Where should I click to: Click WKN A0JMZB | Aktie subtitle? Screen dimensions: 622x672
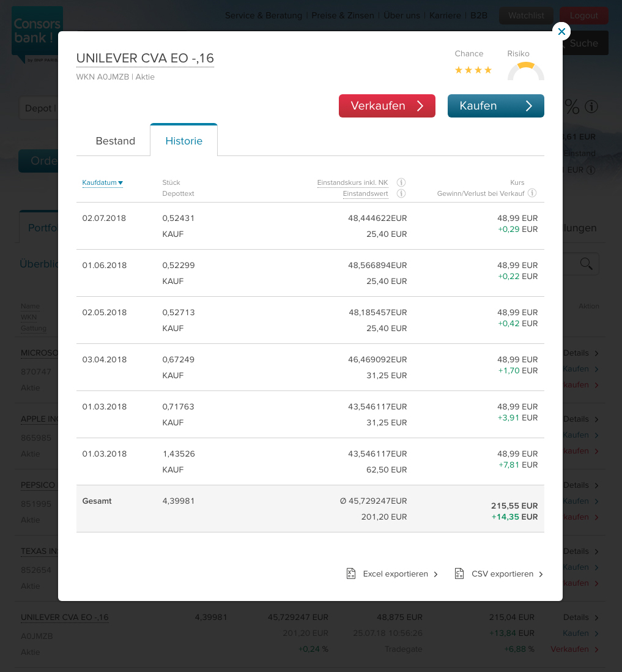pos(115,77)
